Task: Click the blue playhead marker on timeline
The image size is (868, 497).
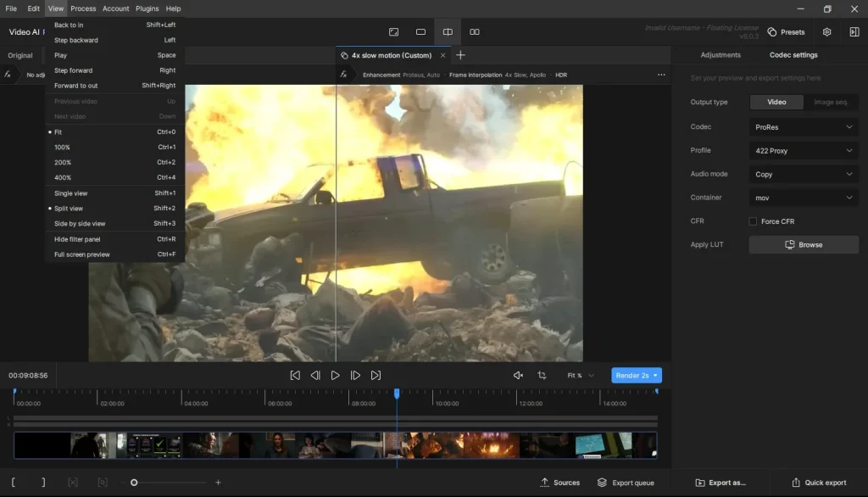Action: click(x=397, y=393)
